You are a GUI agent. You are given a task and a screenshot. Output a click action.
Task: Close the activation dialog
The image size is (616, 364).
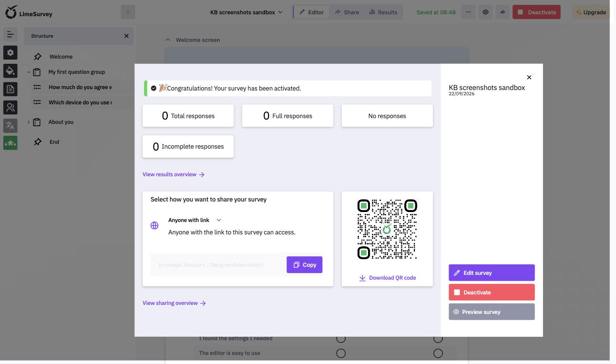point(529,77)
